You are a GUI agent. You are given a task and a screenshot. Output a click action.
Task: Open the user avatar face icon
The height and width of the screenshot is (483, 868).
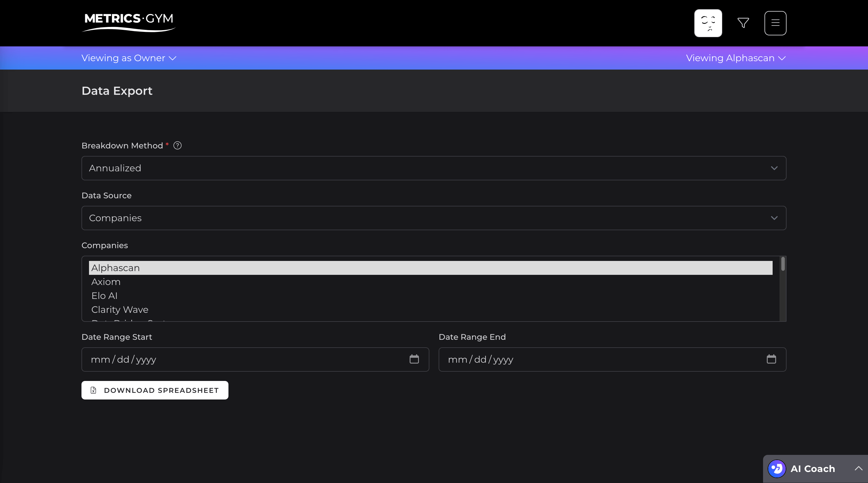[x=708, y=23]
